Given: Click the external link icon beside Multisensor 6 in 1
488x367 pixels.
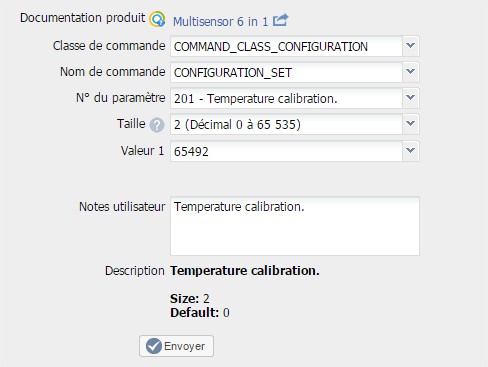Looking at the screenshot, I should coord(280,20).
